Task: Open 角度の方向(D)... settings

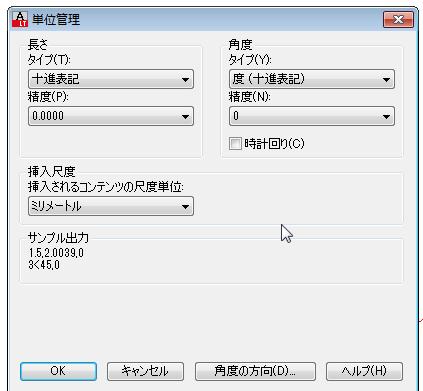Action: pos(255,371)
